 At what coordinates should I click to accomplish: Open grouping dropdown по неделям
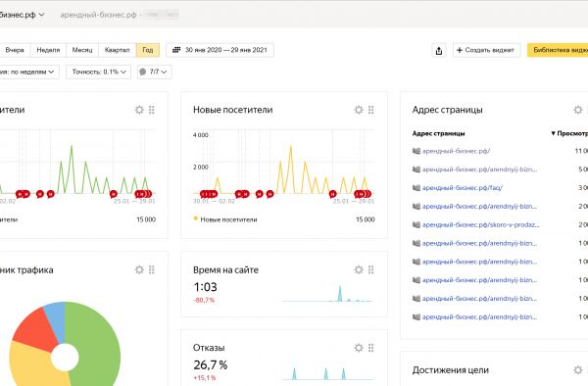tap(29, 72)
